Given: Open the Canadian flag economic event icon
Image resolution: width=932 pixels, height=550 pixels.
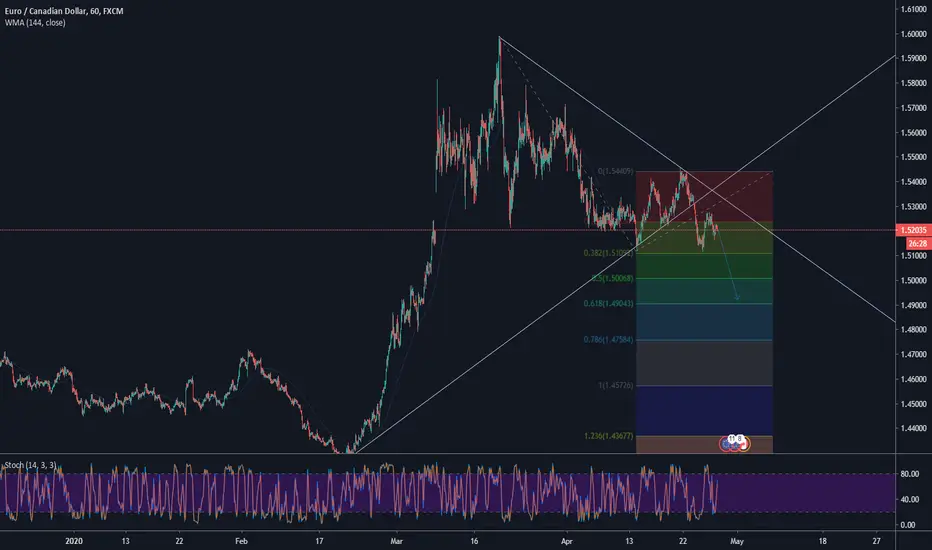Looking at the screenshot, I should pos(744,443).
